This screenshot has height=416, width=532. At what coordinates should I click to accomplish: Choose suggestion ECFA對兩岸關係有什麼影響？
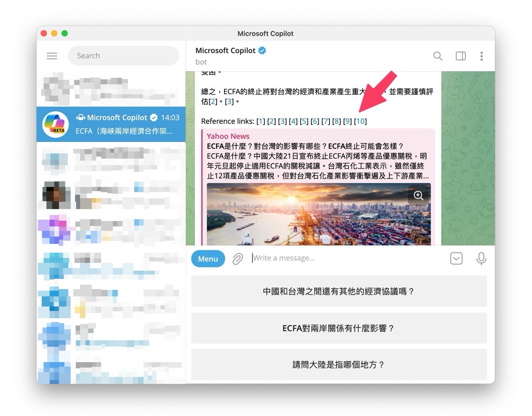(339, 328)
